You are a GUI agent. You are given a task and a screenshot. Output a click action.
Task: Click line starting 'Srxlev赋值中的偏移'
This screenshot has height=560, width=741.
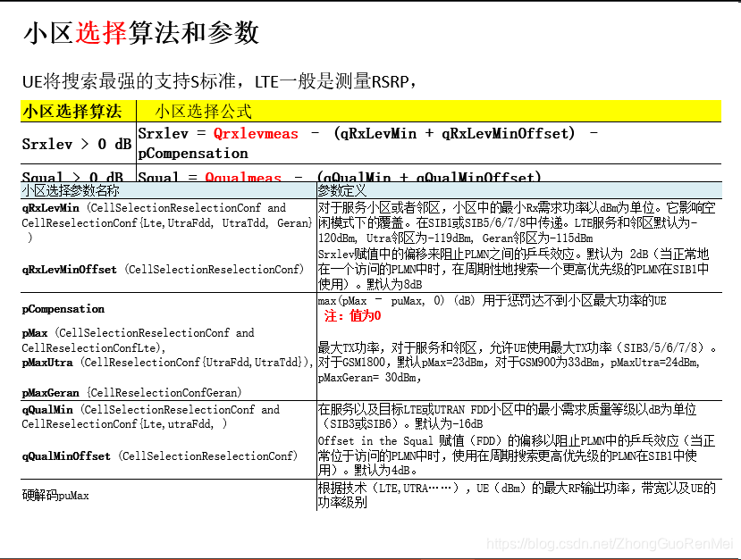(x=513, y=254)
